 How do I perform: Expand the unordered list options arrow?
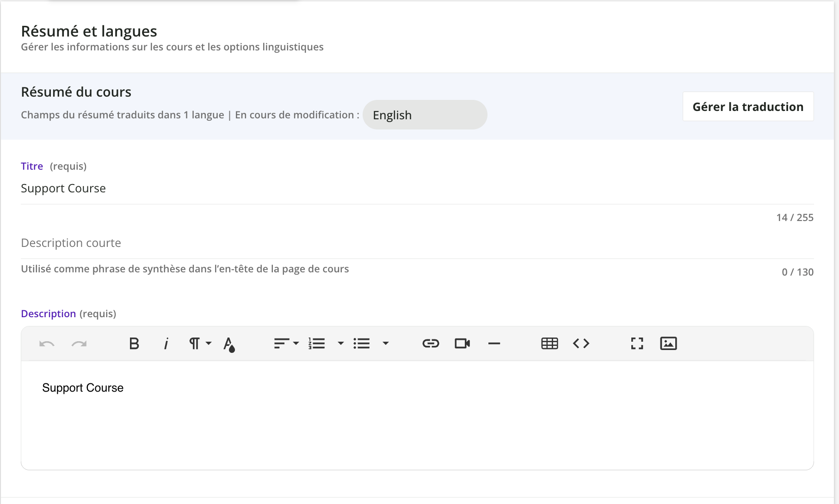(x=386, y=344)
